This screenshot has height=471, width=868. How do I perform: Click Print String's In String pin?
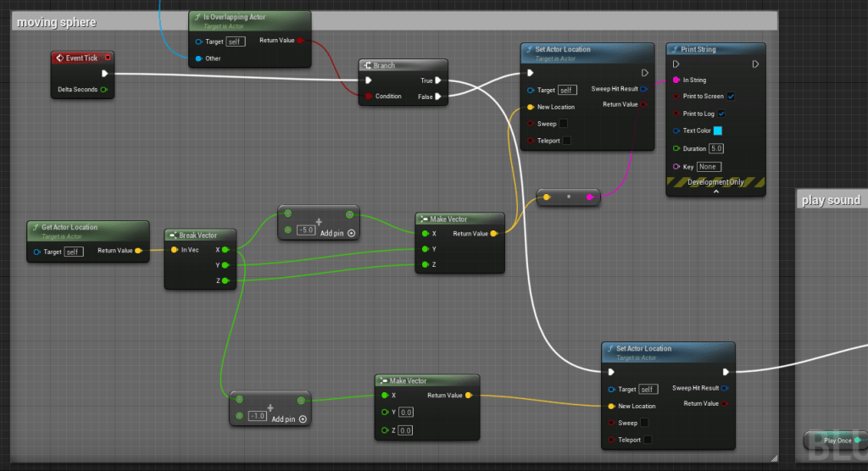(x=676, y=80)
